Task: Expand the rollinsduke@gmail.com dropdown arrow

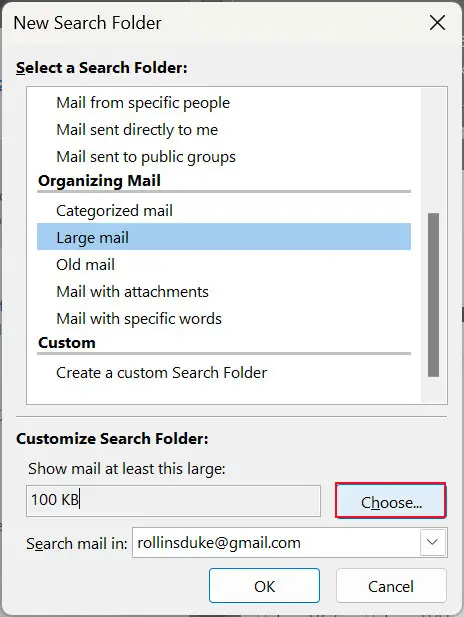Action: click(433, 542)
